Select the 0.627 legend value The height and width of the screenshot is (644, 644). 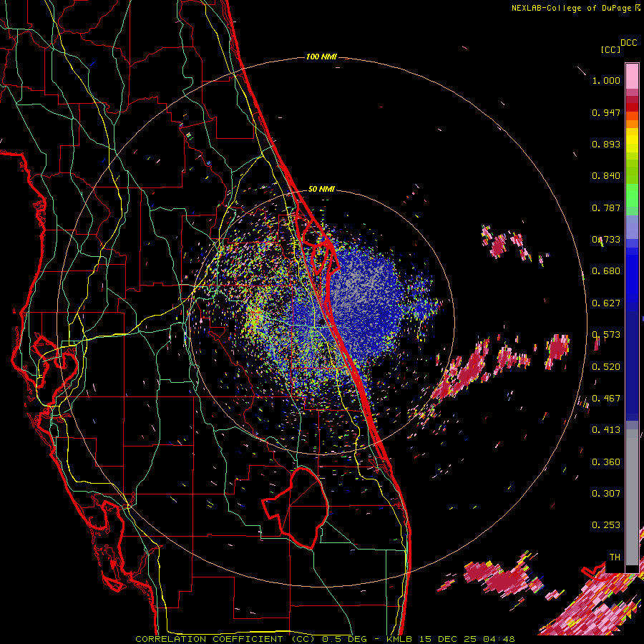(x=606, y=303)
